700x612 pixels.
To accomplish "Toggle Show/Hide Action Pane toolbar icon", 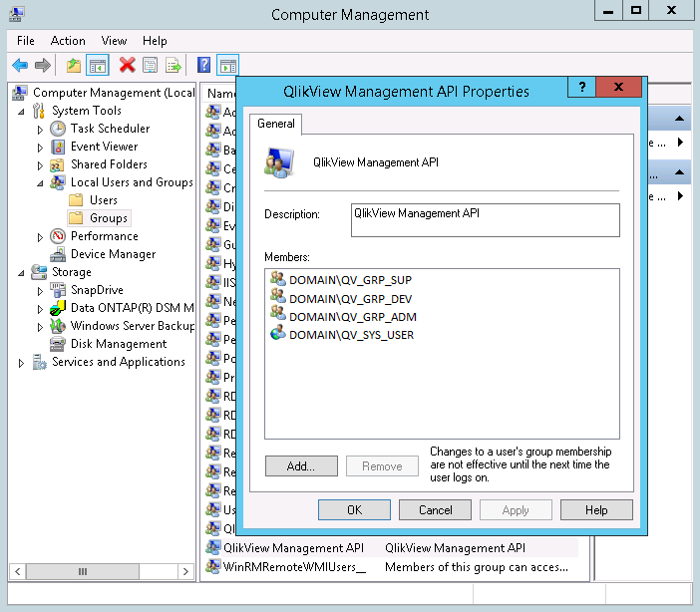I will click(x=228, y=66).
